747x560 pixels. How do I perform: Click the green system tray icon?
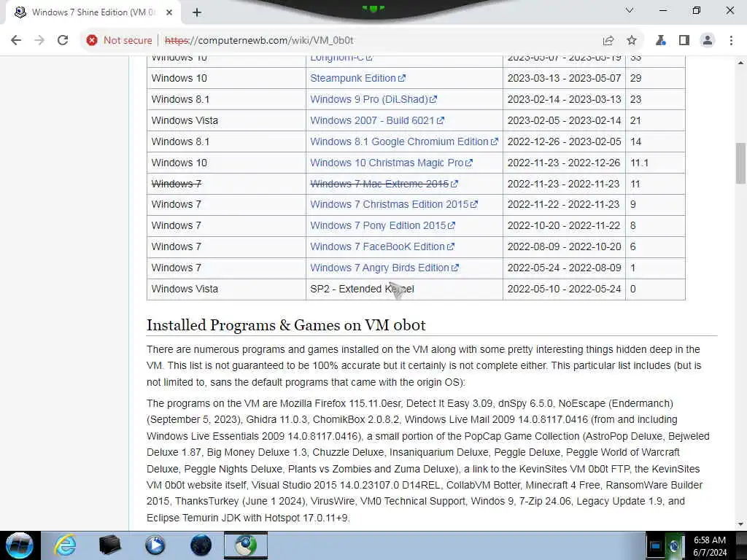pyautogui.click(x=674, y=547)
